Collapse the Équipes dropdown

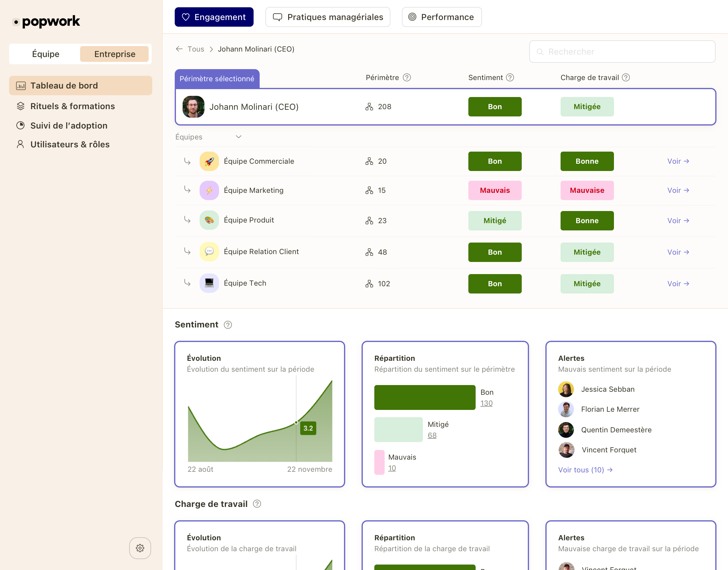pos(238,137)
